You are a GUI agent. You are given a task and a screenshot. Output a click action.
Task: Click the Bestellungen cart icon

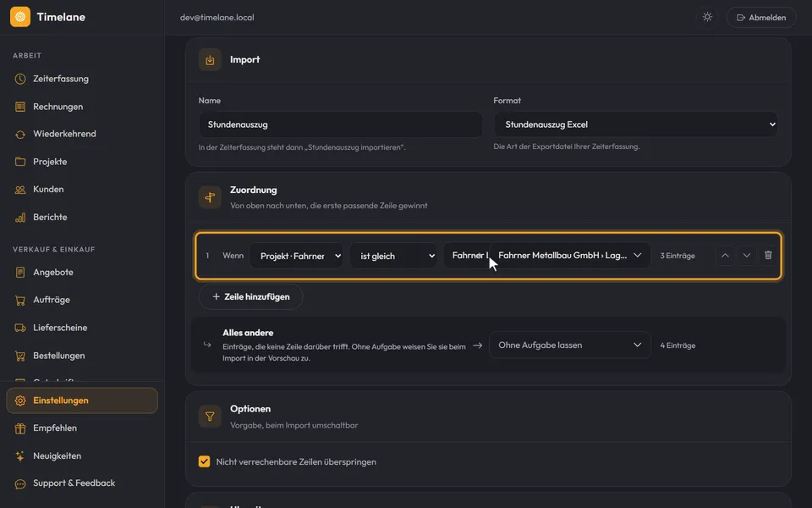pos(20,356)
